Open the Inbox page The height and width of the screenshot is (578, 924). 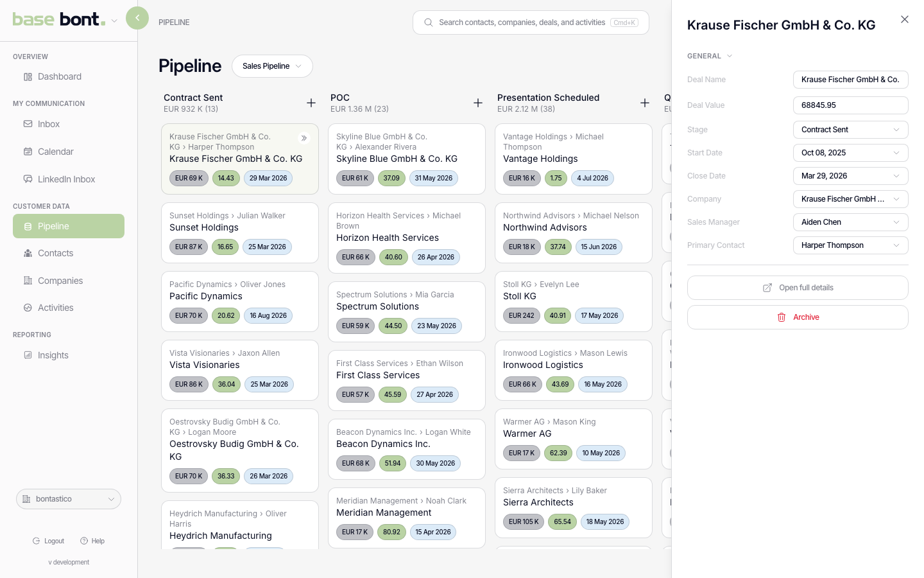point(69,124)
